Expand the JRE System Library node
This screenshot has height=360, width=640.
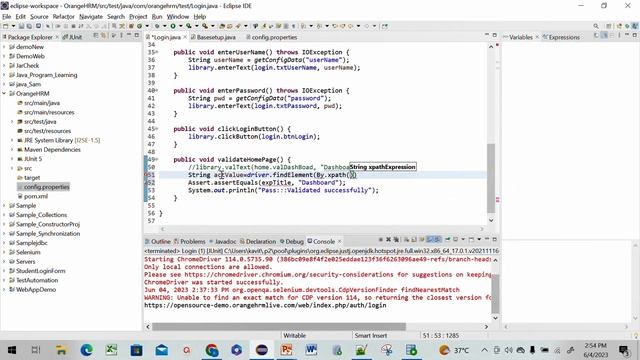[x=12, y=140]
